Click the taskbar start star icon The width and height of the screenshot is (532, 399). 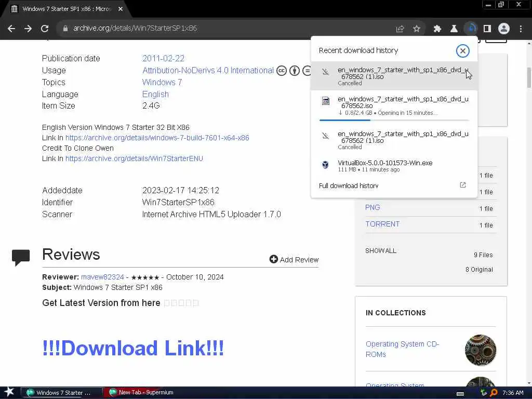[x=9, y=392]
